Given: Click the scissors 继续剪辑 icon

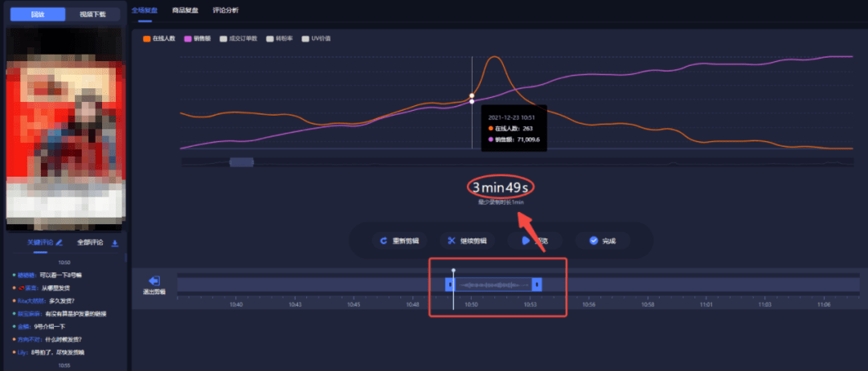Looking at the screenshot, I should point(451,241).
